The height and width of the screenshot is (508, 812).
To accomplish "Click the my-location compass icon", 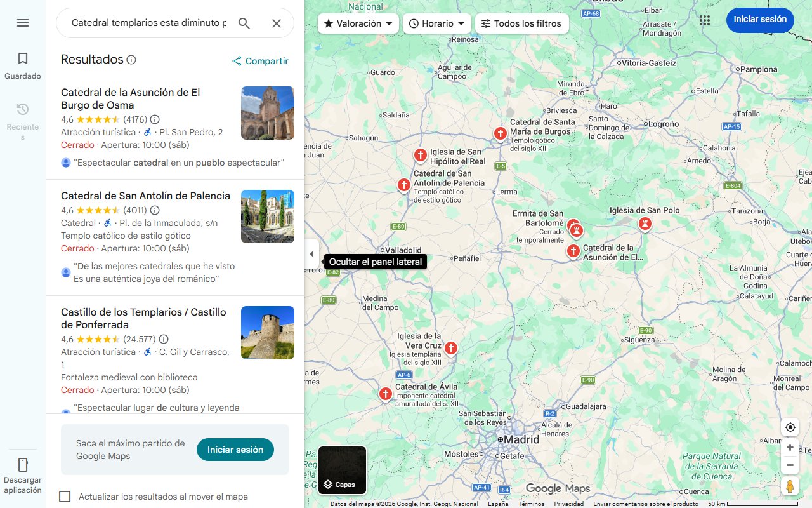I will click(790, 427).
